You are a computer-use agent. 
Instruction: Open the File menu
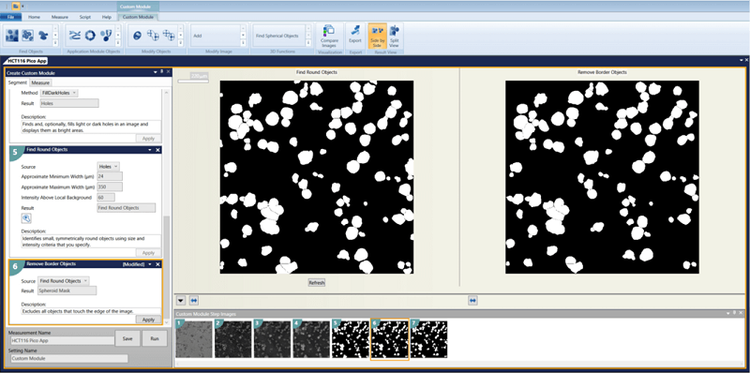pyautogui.click(x=11, y=17)
